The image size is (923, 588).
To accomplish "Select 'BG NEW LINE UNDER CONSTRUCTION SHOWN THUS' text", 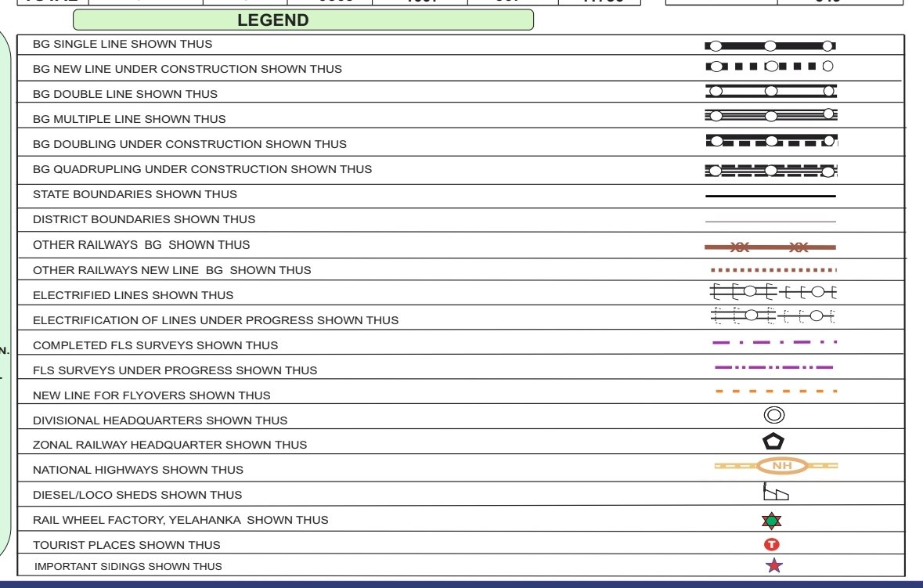I will coord(187,69).
